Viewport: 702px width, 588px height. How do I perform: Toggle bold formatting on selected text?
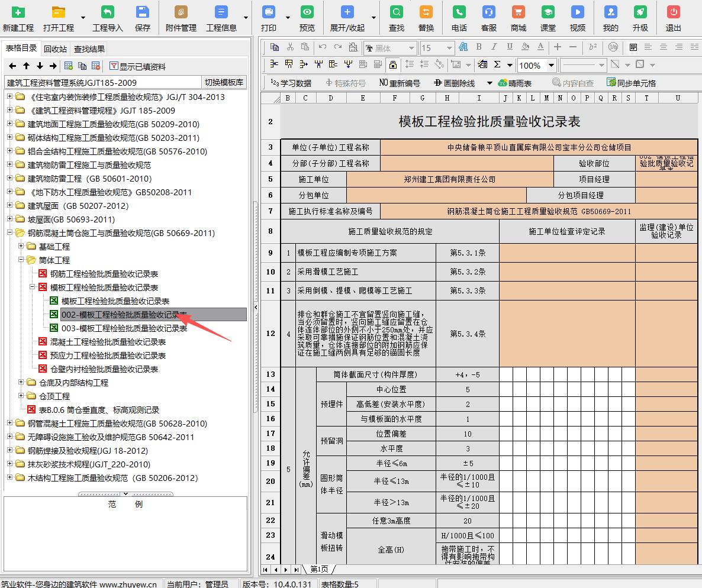point(478,47)
